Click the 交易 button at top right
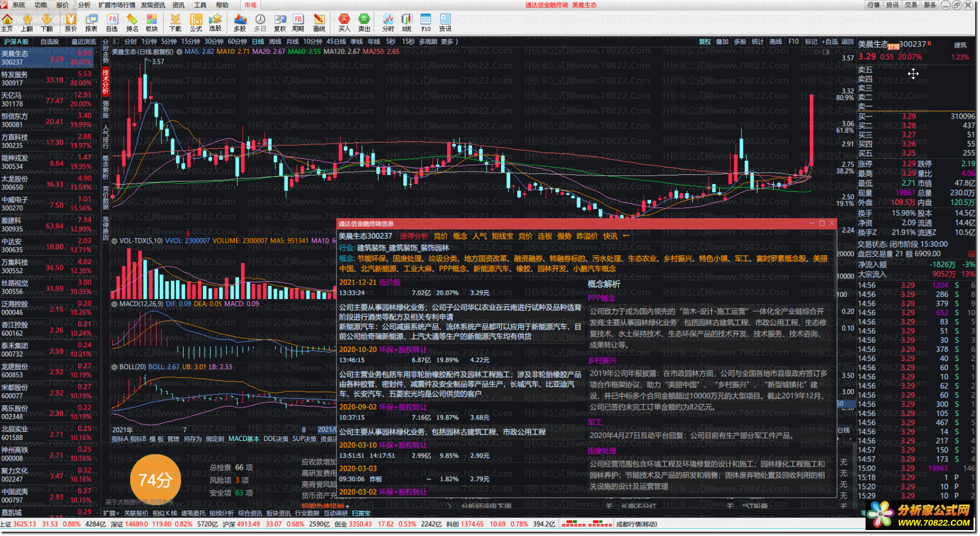 911,5
